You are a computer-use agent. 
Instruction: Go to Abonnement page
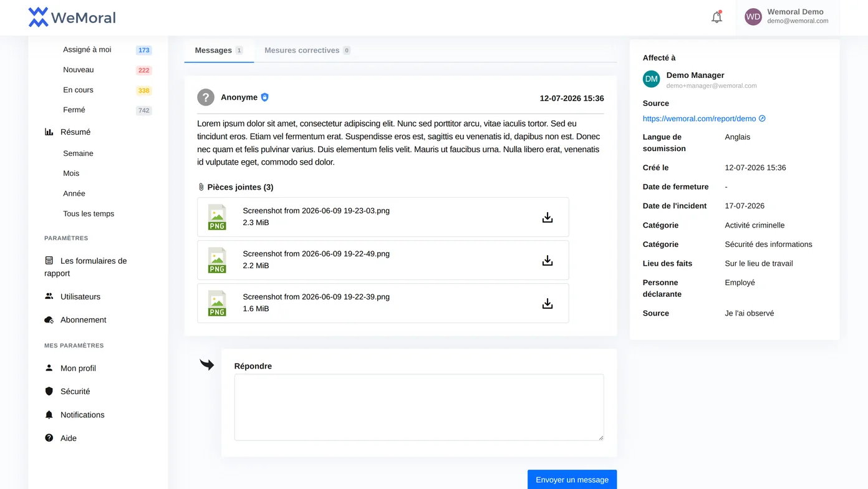[x=84, y=320]
